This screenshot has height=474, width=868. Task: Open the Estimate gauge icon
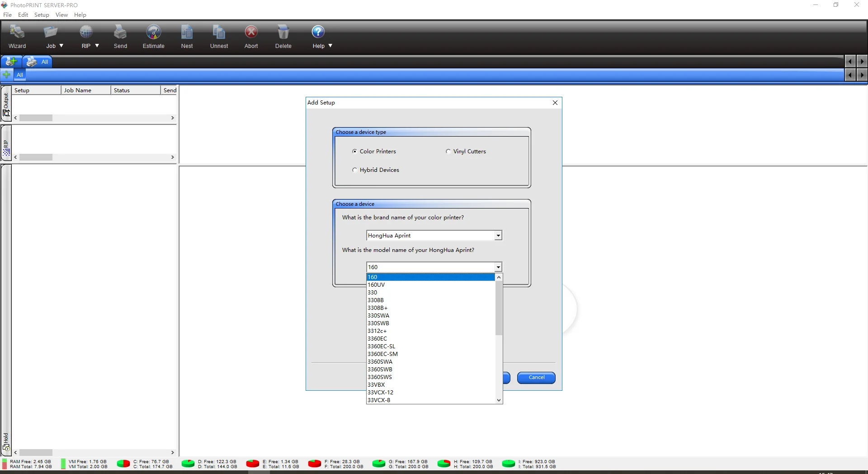(154, 32)
